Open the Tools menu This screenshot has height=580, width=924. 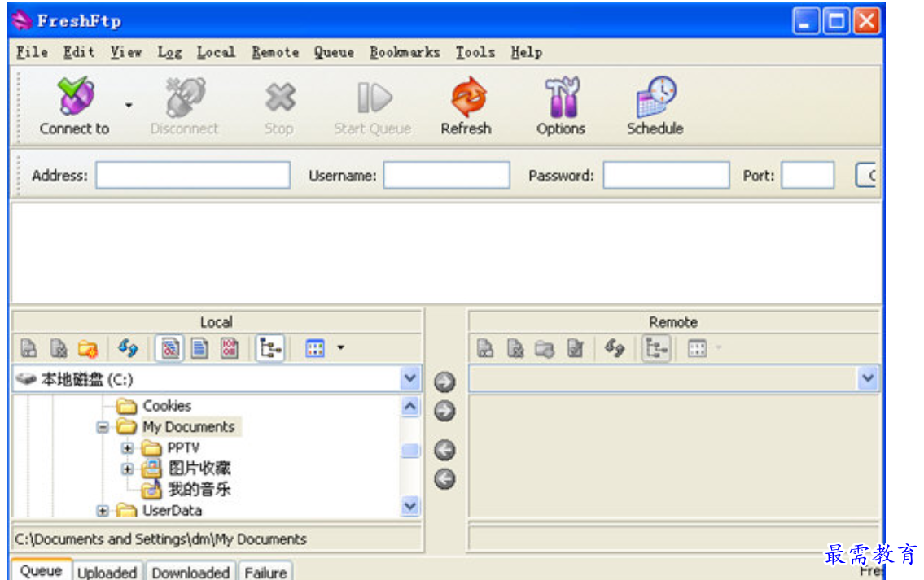click(x=475, y=52)
